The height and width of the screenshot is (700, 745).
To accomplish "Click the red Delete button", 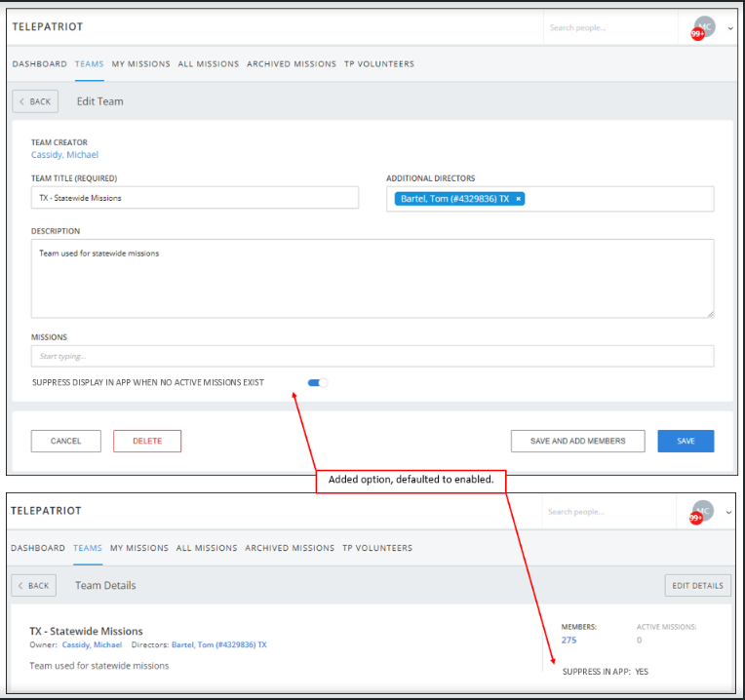I will (x=147, y=441).
